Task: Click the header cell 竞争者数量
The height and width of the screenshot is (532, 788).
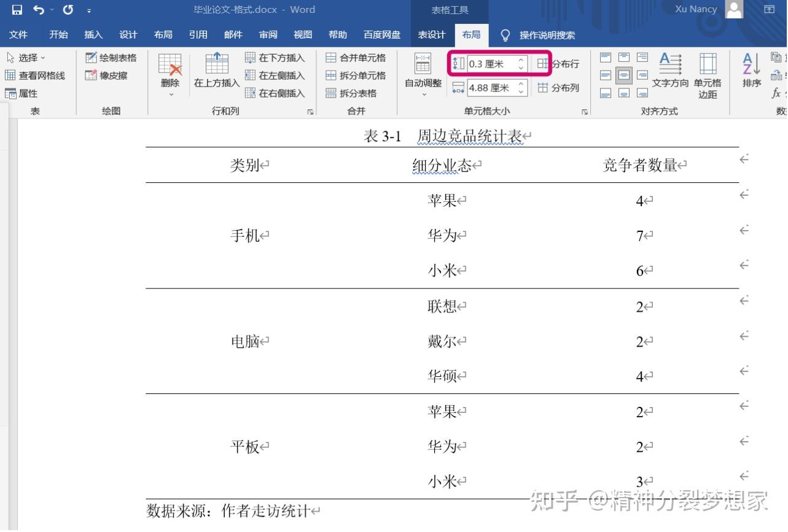Action: (x=639, y=165)
